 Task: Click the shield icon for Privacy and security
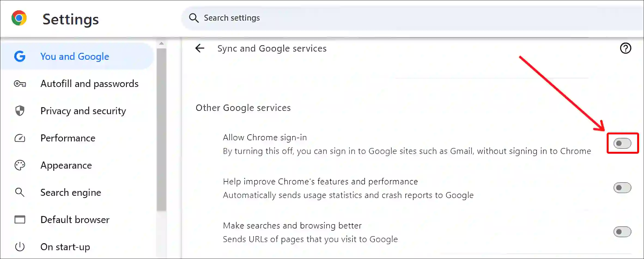[20, 111]
